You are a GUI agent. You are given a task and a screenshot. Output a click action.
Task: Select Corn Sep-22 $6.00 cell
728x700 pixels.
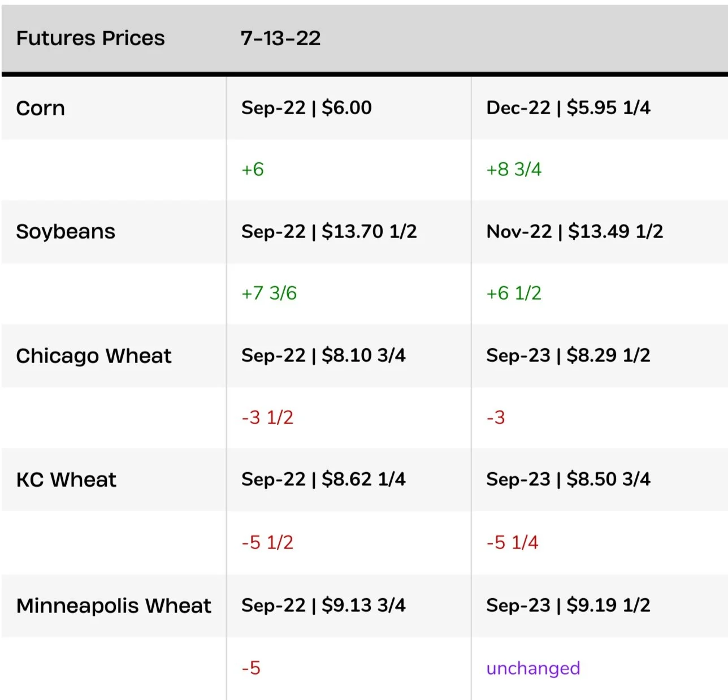click(306, 107)
